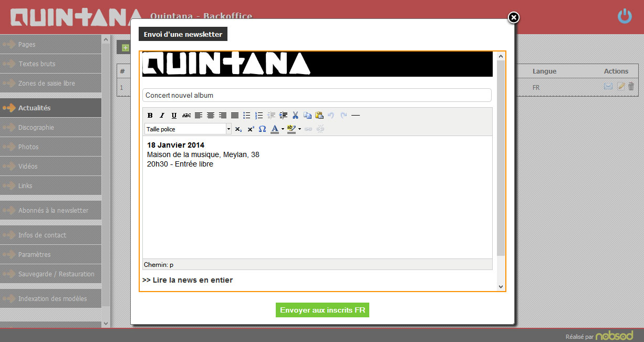Open the Pages sidebar menu
Screen dimensions: 644x342
[50, 44]
